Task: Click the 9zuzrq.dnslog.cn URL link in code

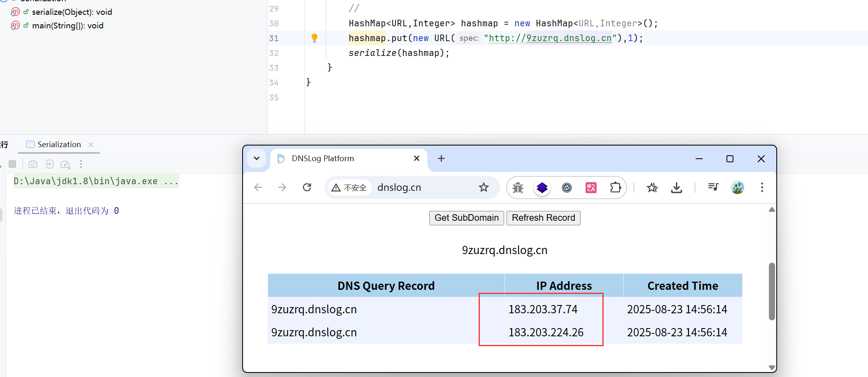Action: [569, 38]
